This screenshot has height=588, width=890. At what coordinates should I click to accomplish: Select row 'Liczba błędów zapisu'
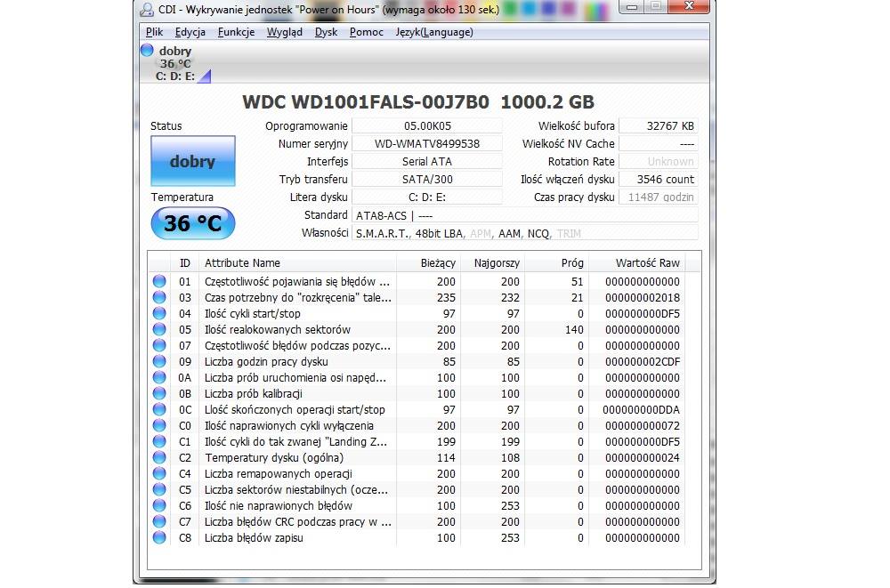(417, 537)
